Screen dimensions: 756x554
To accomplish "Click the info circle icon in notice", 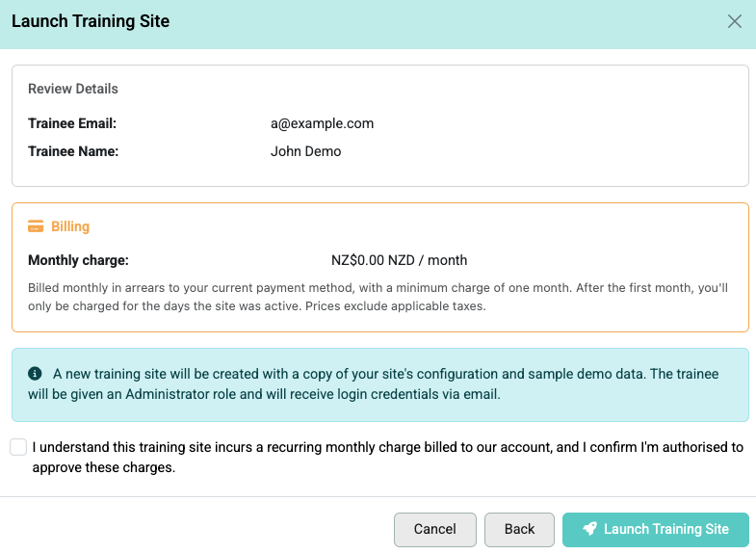I will pyautogui.click(x=35, y=374).
